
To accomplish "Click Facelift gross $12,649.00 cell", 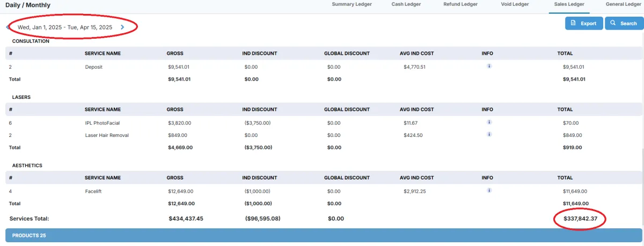I will 181,191.
